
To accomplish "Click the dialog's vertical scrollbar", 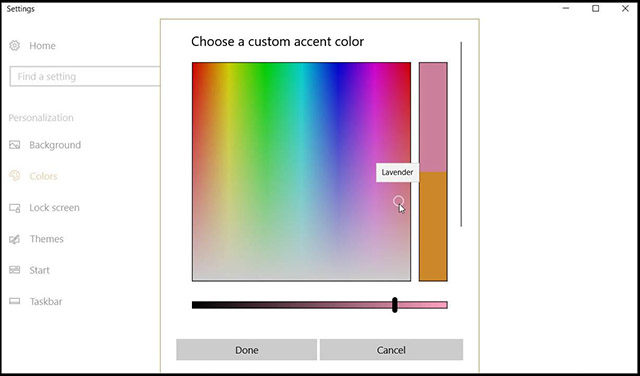I will pos(461,134).
